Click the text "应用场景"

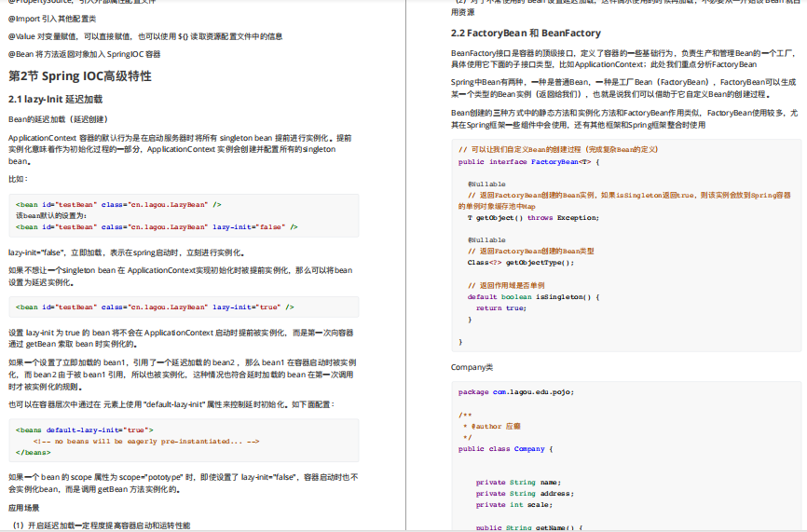pyautogui.click(x=23, y=508)
